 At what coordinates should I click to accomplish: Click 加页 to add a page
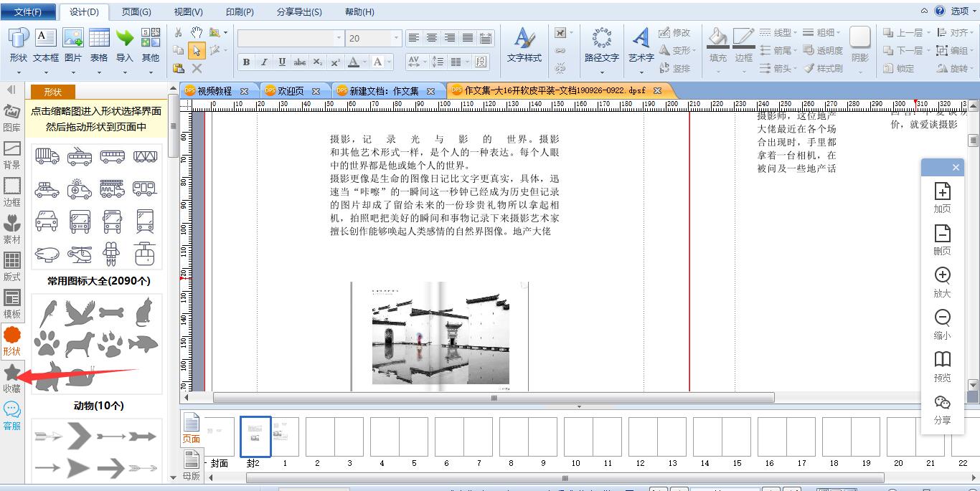pos(942,198)
